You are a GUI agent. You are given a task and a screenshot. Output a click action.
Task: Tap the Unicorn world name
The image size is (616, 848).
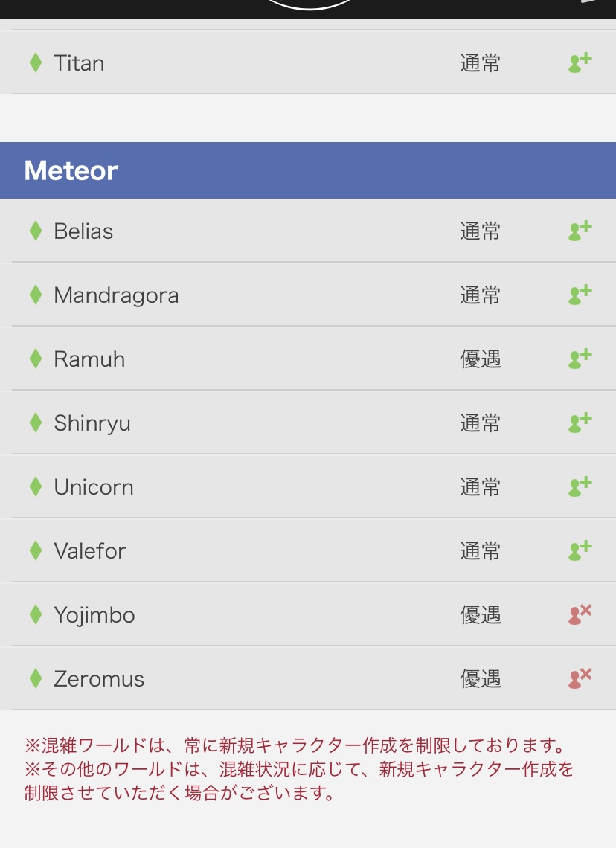tap(94, 487)
